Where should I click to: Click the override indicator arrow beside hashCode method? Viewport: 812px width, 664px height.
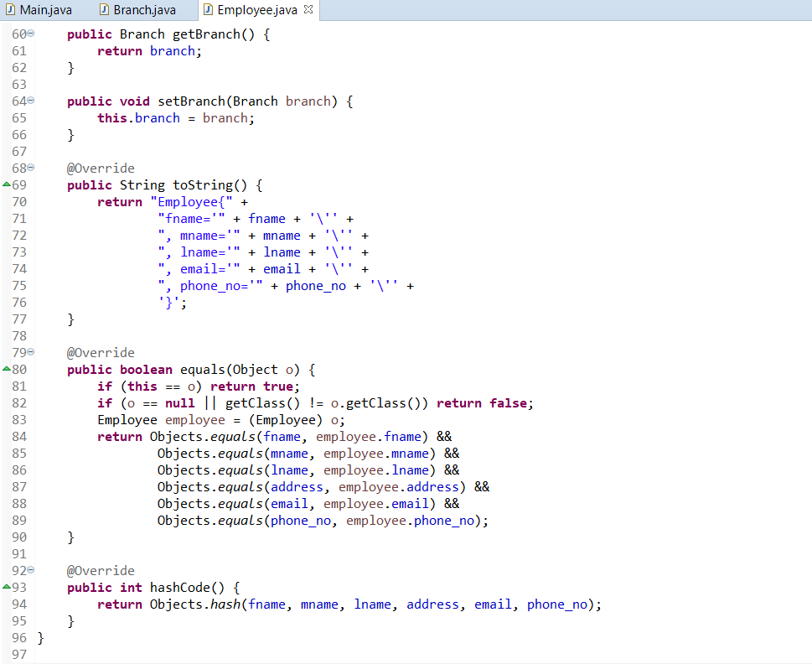point(7,587)
